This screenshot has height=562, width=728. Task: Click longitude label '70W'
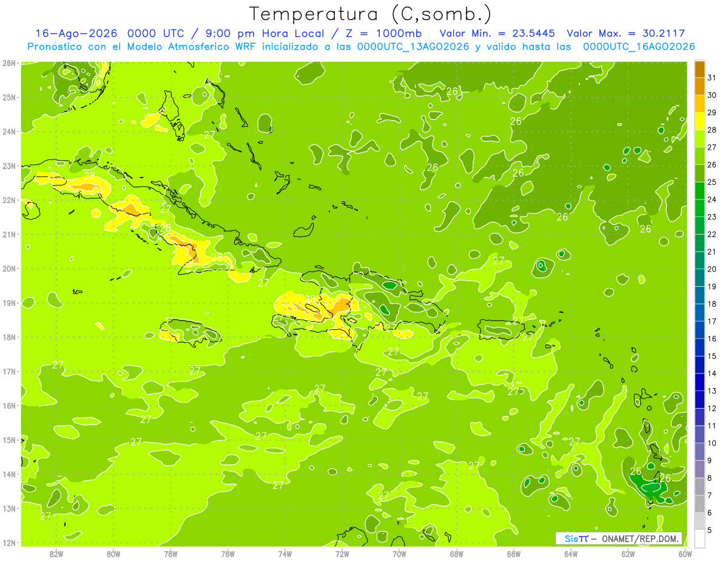[399, 554]
